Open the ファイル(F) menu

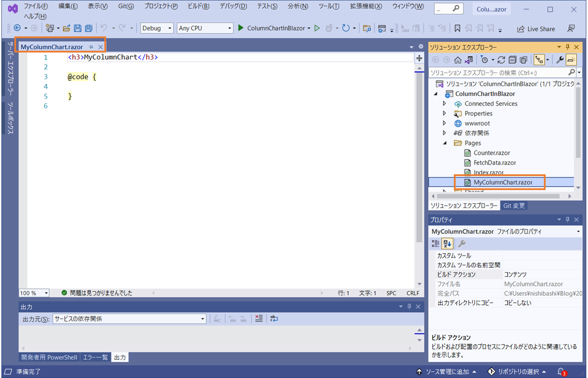(36, 6)
